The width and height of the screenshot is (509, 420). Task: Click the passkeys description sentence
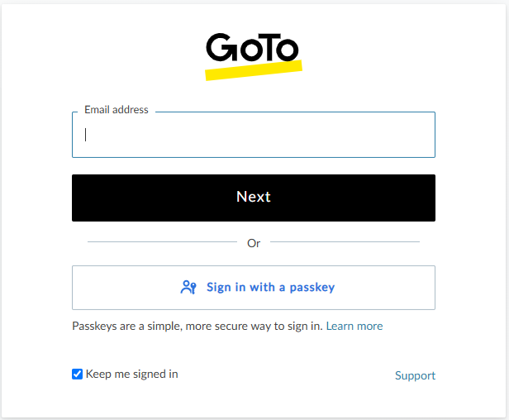tap(197, 326)
